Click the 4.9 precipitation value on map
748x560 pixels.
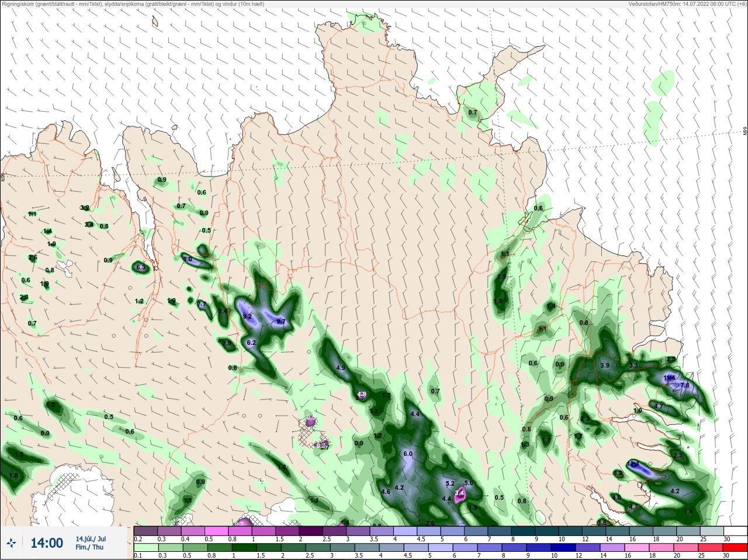341,368
